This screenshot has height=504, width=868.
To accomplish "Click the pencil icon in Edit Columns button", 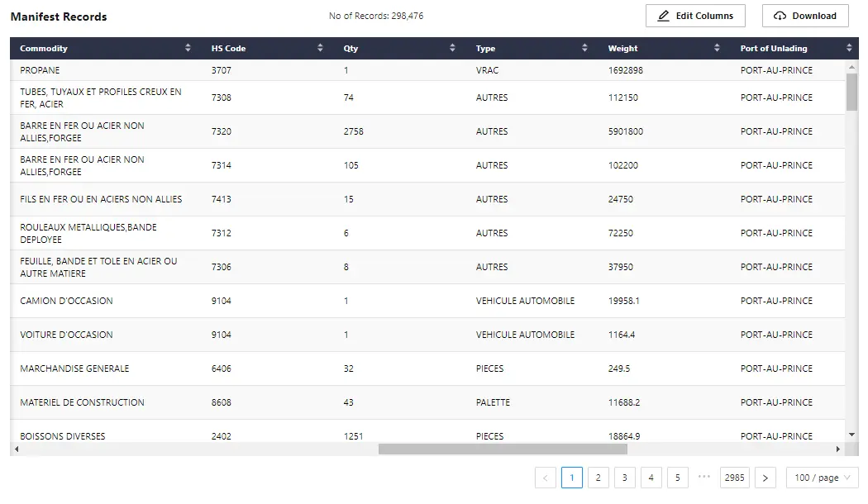I will (x=663, y=15).
